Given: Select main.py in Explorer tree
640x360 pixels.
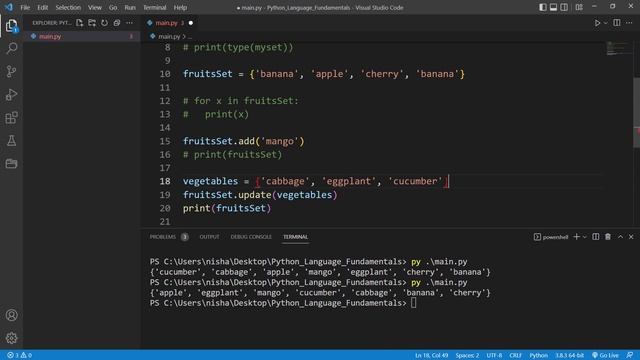Looking at the screenshot, I should coord(82,36).
